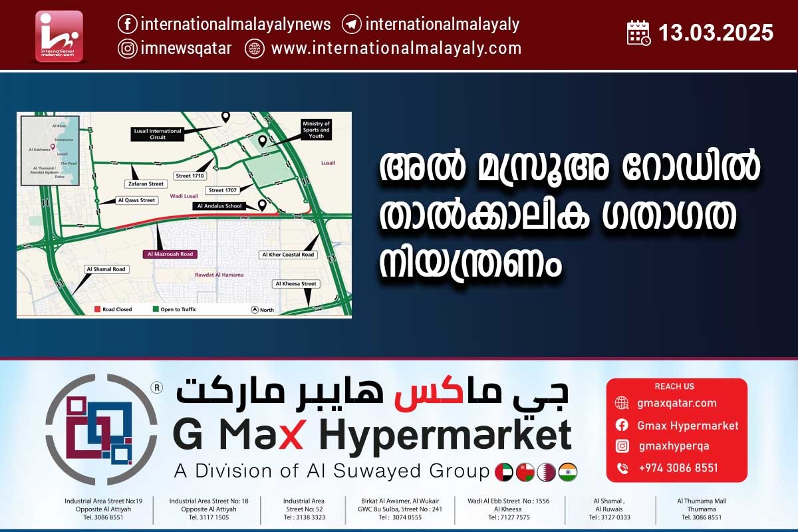Open gmaxhyperqa Instagram link
The image size is (798, 532).
pos(674,447)
